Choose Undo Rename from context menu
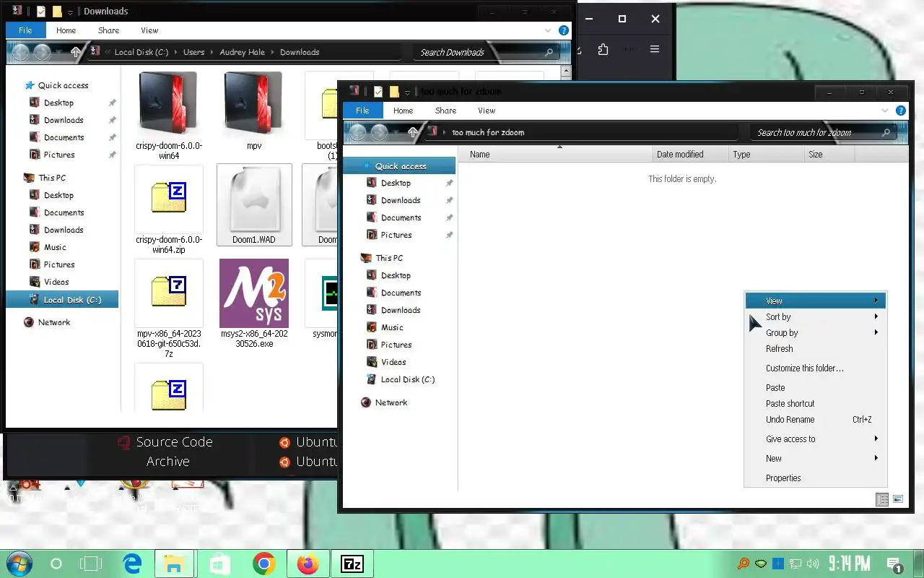 816,419
